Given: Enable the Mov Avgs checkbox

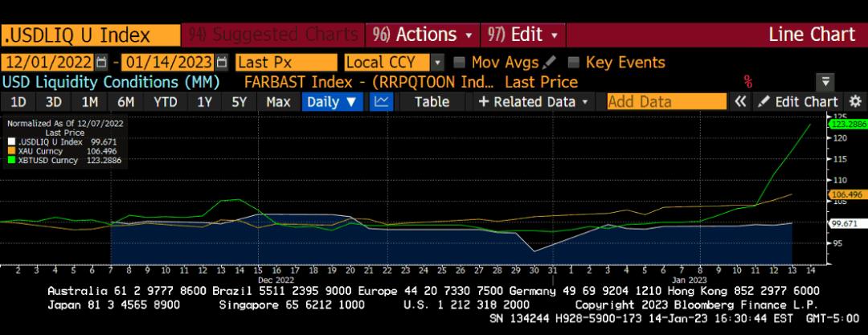Looking at the screenshot, I should [x=459, y=63].
